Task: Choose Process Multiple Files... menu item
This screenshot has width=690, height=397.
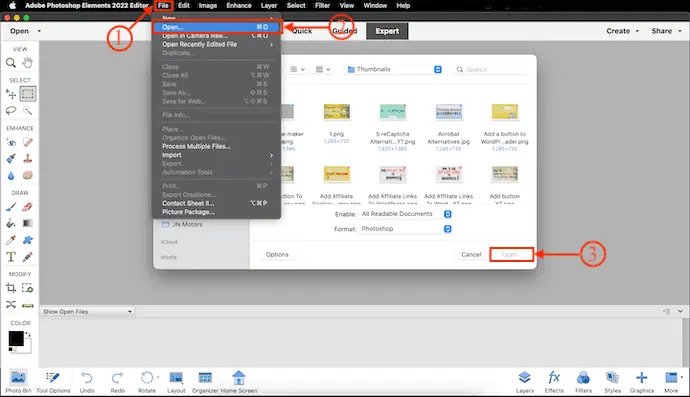Action: pyautogui.click(x=196, y=146)
